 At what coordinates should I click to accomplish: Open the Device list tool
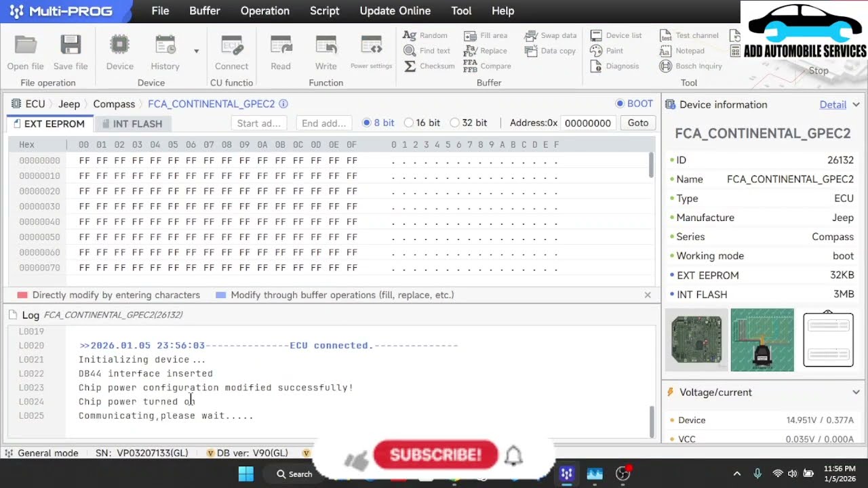click(616, 35)
